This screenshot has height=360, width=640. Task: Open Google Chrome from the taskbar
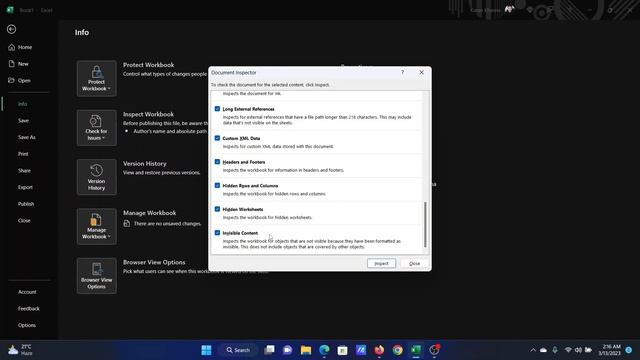(398, 350)
